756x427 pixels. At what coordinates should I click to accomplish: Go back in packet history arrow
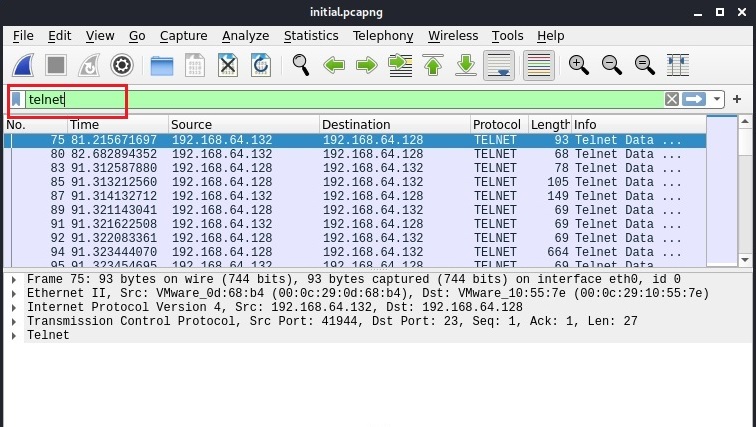334,65
